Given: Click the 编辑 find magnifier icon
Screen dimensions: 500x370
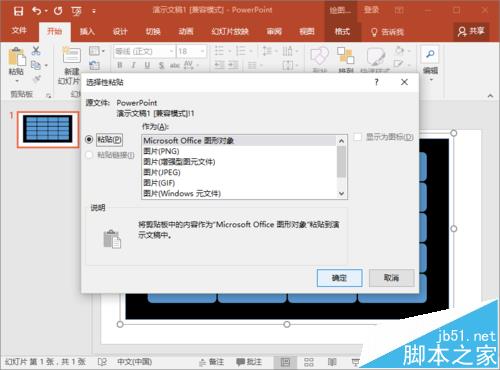Looking at the screenshot, I should tap(430, 54).
